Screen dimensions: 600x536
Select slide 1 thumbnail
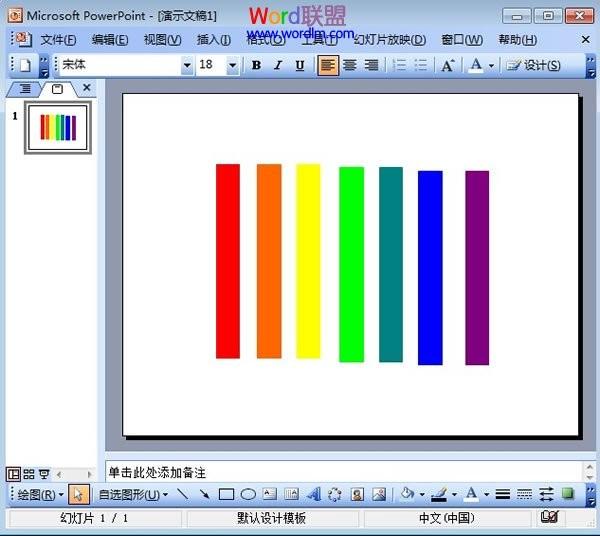coord(58,128)
